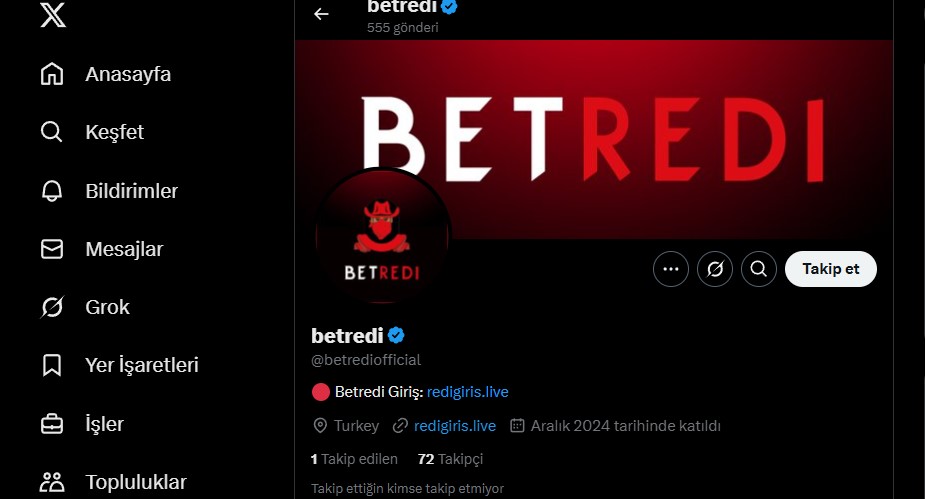Click the Grok button on profile
This screenshot has height=499, width=925.
pyautogui.click(x=715, y=269)
